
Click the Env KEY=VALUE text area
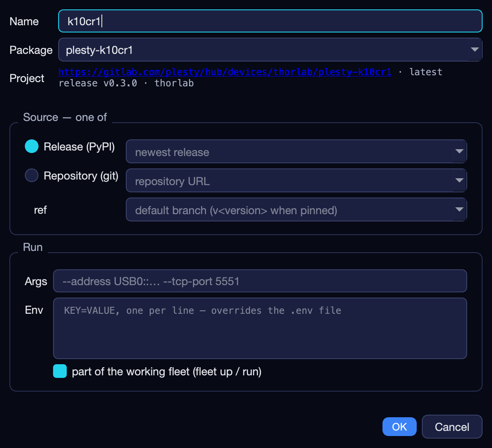click(260, 328)
